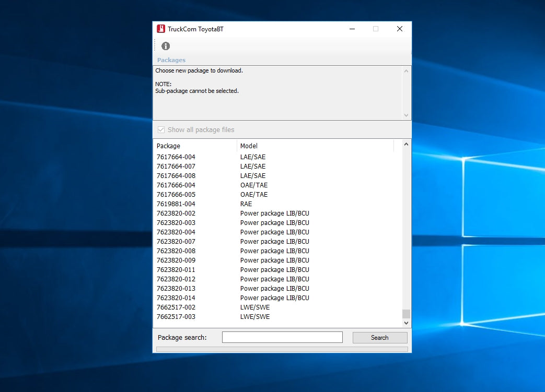Viewport: 545px width, 392px height.
Task: Close the TruckCom ToyotaBT window
Action: tap(400, 29)
